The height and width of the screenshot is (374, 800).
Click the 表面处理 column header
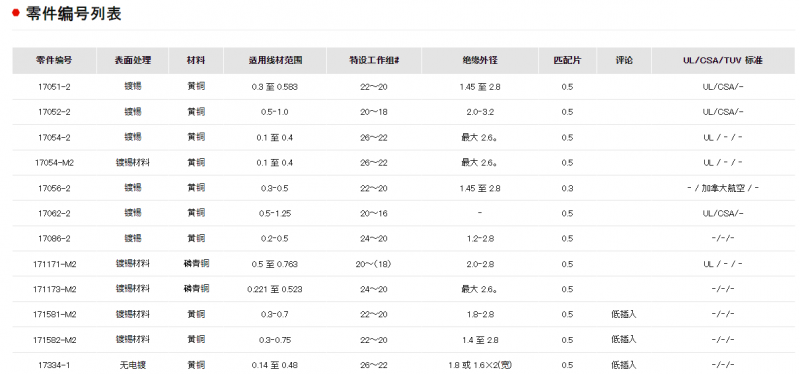point(133,60)
